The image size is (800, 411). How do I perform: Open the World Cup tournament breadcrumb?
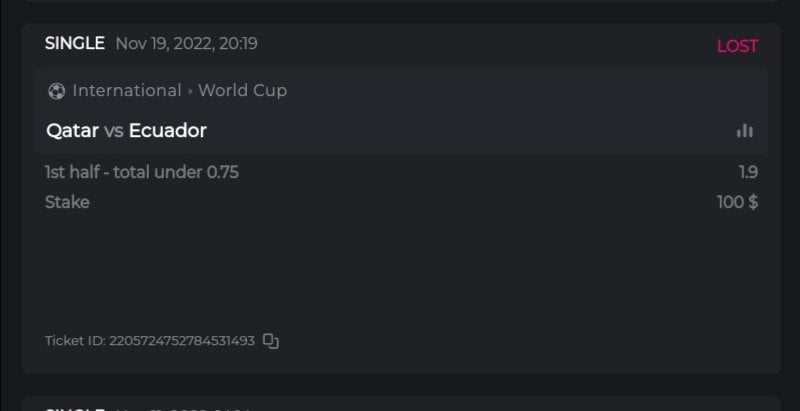(242, 91)
